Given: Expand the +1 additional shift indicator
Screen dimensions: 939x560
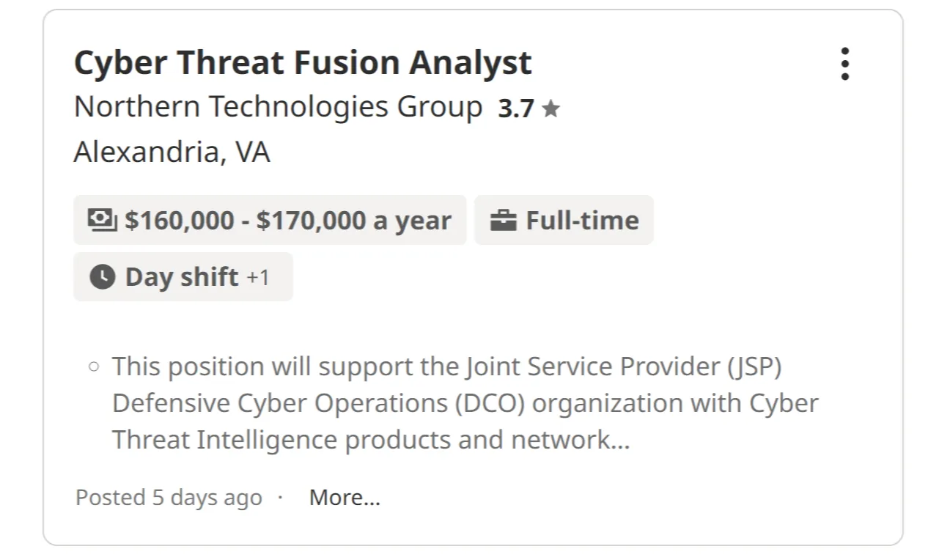Looking at the screenshot, I should 257,277.
